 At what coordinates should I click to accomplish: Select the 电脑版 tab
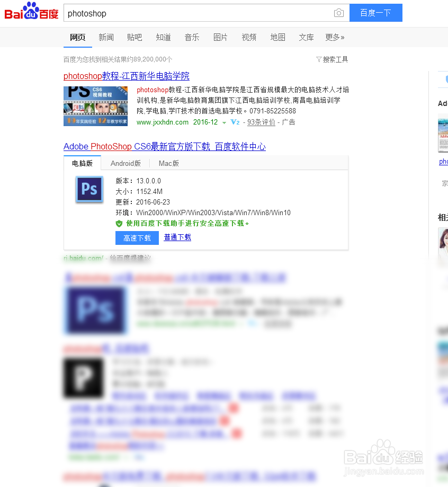click(82, 163)
